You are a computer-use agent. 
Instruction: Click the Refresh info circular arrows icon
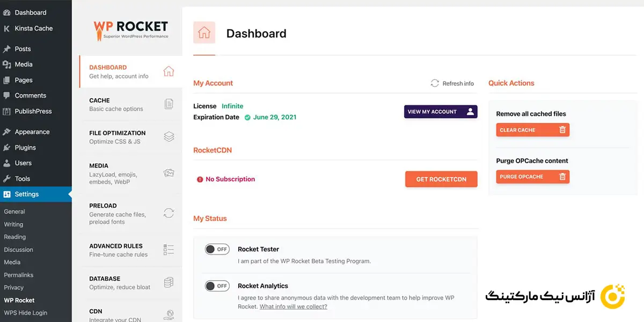pos(435,83)
